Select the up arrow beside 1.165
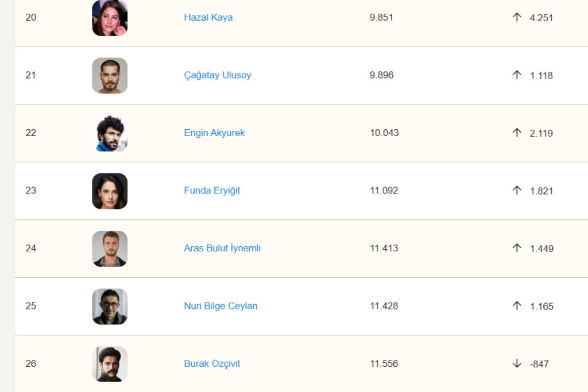This screenshot has height=392, width=588. tap(517, 306)
